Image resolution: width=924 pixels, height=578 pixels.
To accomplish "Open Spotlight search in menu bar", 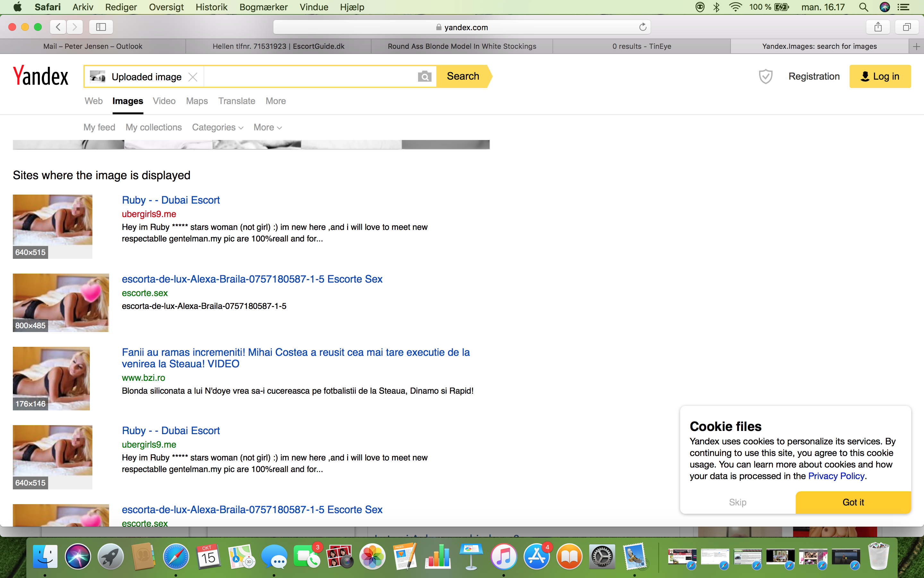I will (863, 7).
